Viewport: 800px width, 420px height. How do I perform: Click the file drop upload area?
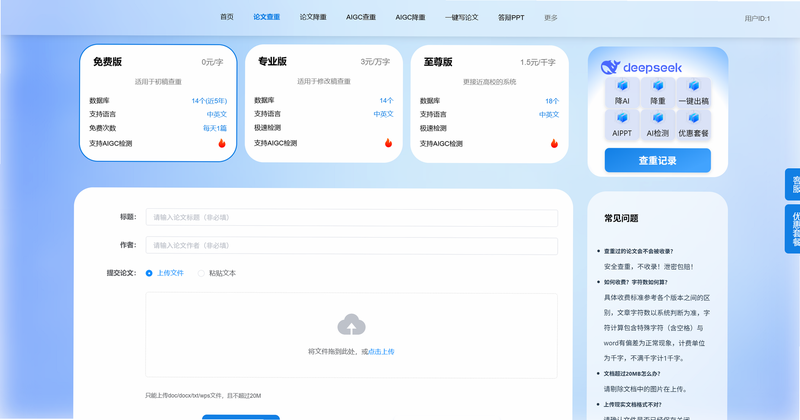click(x=352, y=335)
